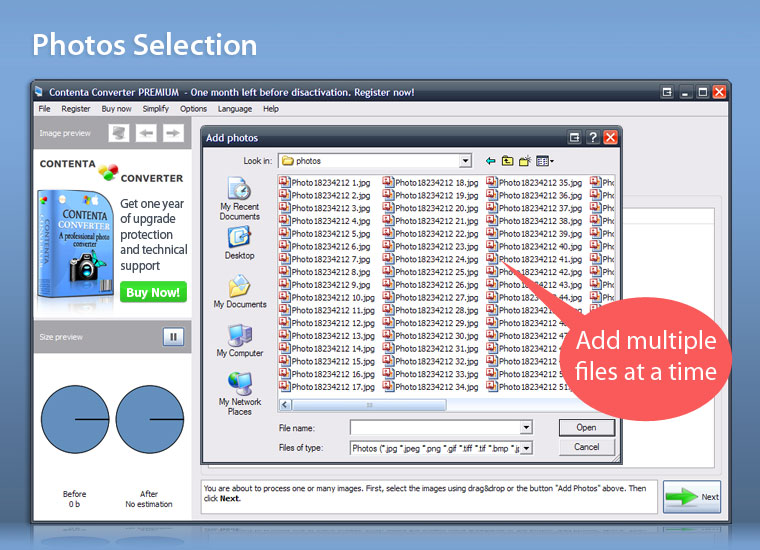Open the Buy now menu
This screenshot has height=550, width=760.
click(116, 109)
